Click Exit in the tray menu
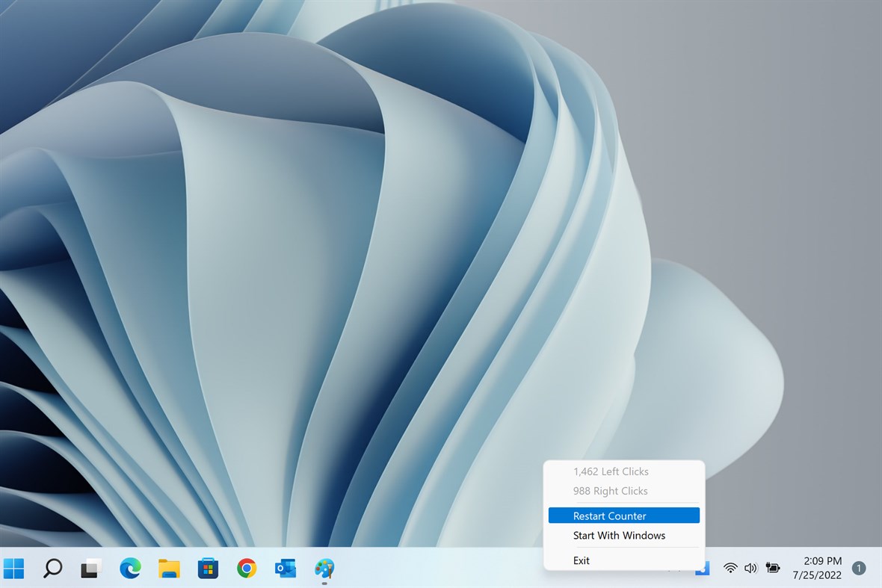This screenshot has width=882, height=588. (624, 560)
